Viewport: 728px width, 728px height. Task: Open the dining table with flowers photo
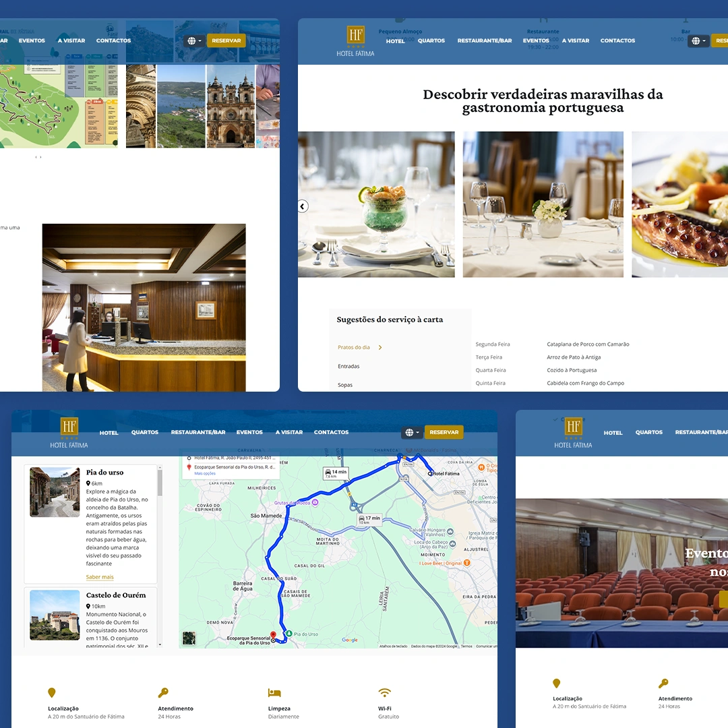pyautogui.click(x=543, y=204)
